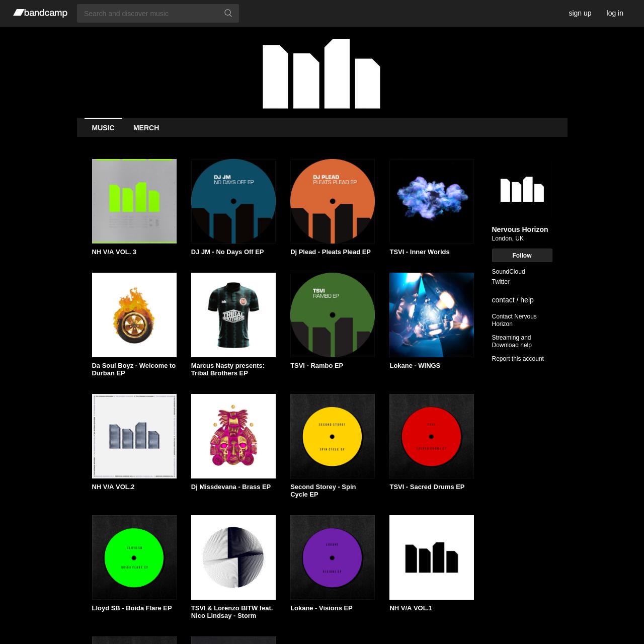Click 'Marcus Nasty presents: Tribal Brothers EP' title
Image resolution: width=644 pixels, height=644 pixels.
[x=228, y=369]
